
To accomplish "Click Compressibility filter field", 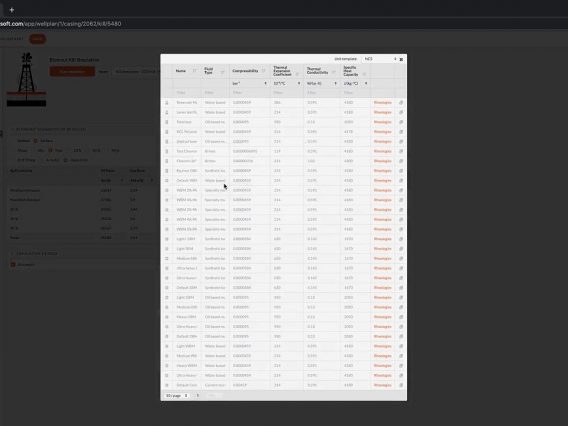I will point(249,93).
